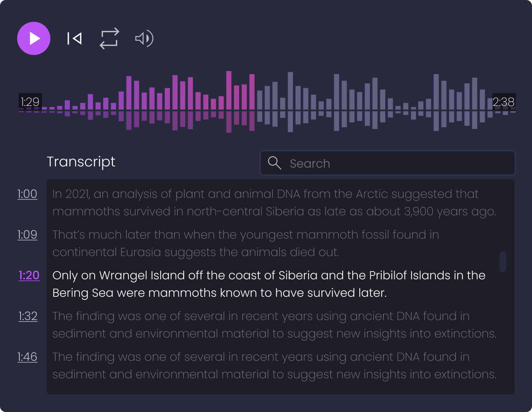Skip back to the track start
This screenshot has height=412, width=532.
coord(74,38)
